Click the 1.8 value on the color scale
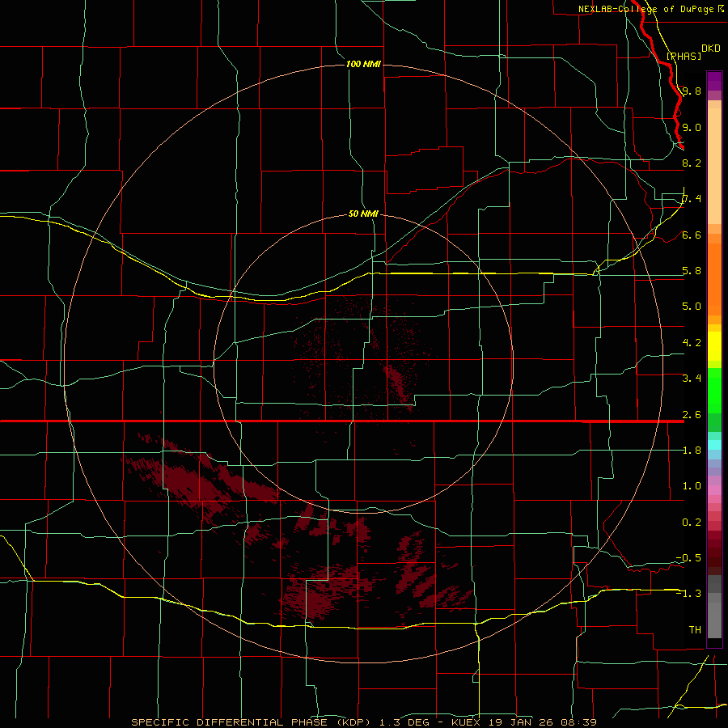The width and height of the screenshot is (728, 728). click(692, 451)
